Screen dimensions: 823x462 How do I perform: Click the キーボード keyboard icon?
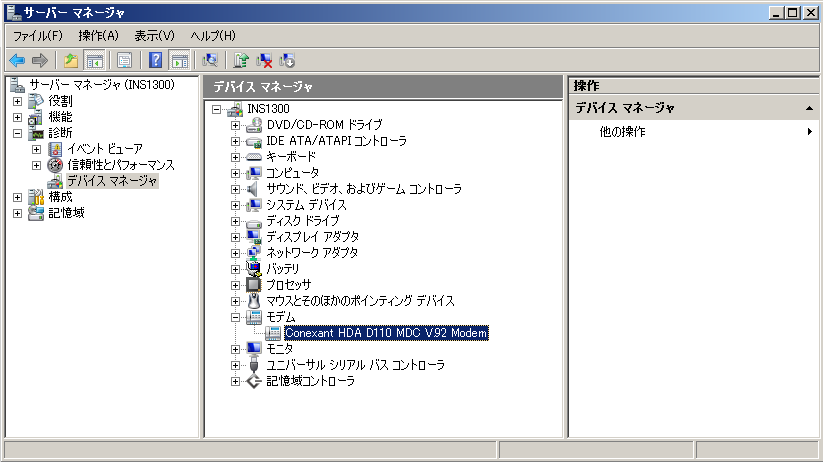[x=254, y=157]
